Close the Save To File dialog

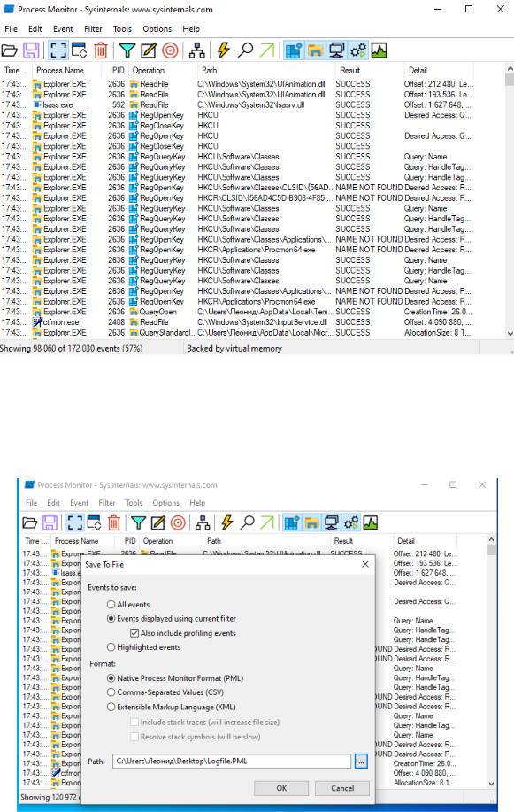point(365,564)
